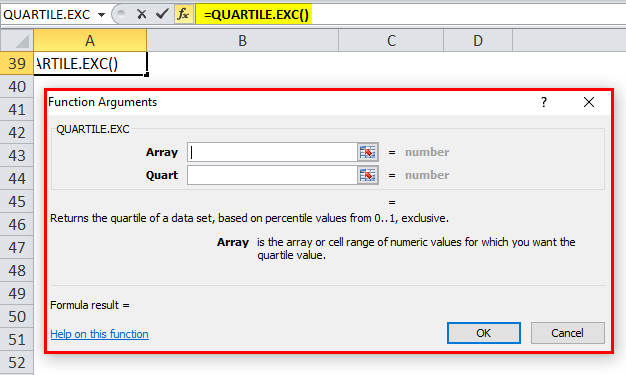Click cell C39

[x=391, y=63]
